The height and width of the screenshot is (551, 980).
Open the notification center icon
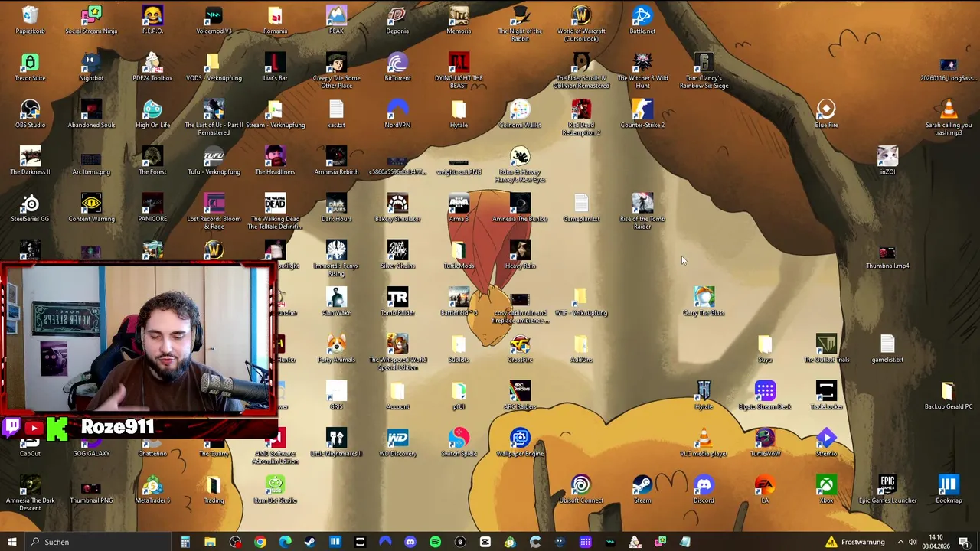(964, 542)
